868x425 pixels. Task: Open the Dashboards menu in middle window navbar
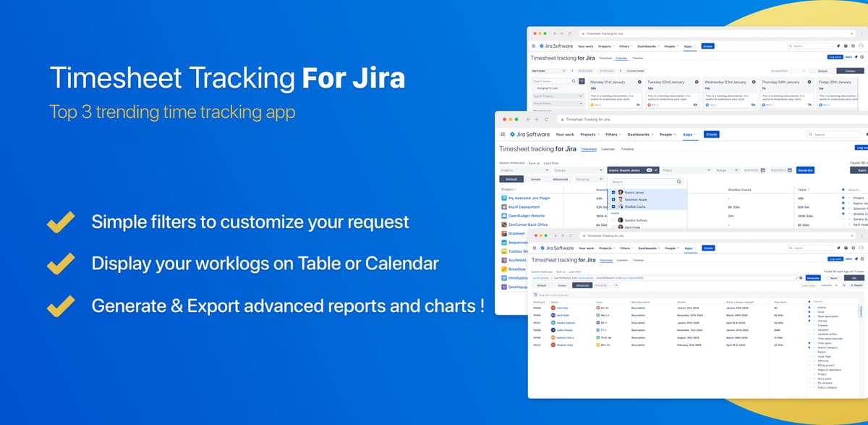[639, 135]
